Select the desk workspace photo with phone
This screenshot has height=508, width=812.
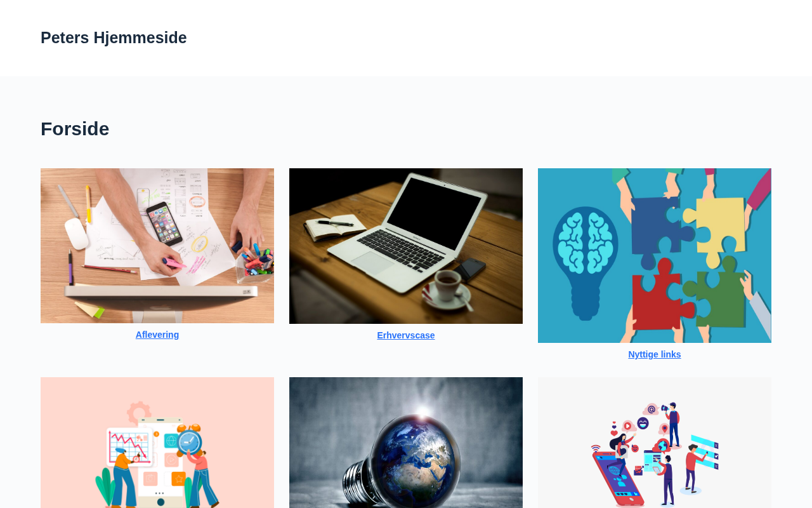pyautogui.click(x=157, y=246)
